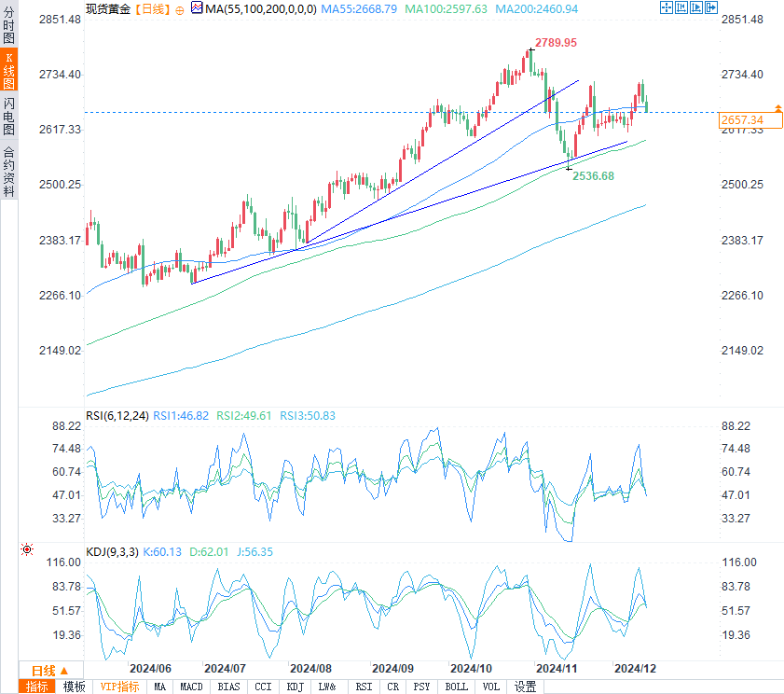Open the 设置 settings button

(525, 687)
